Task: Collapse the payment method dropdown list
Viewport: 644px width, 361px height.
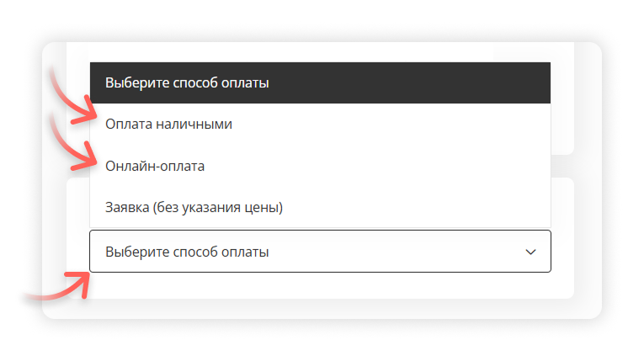Action: click(x=530, y=252)
